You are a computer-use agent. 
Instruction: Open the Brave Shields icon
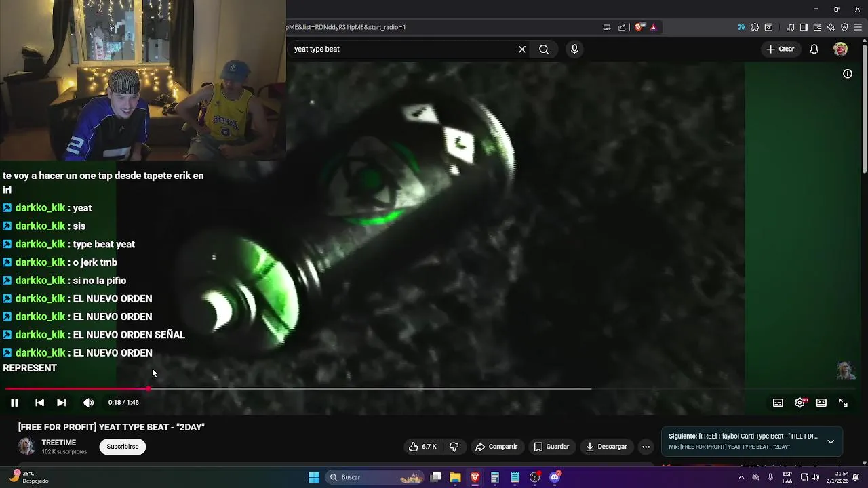[x=639, y=27]
